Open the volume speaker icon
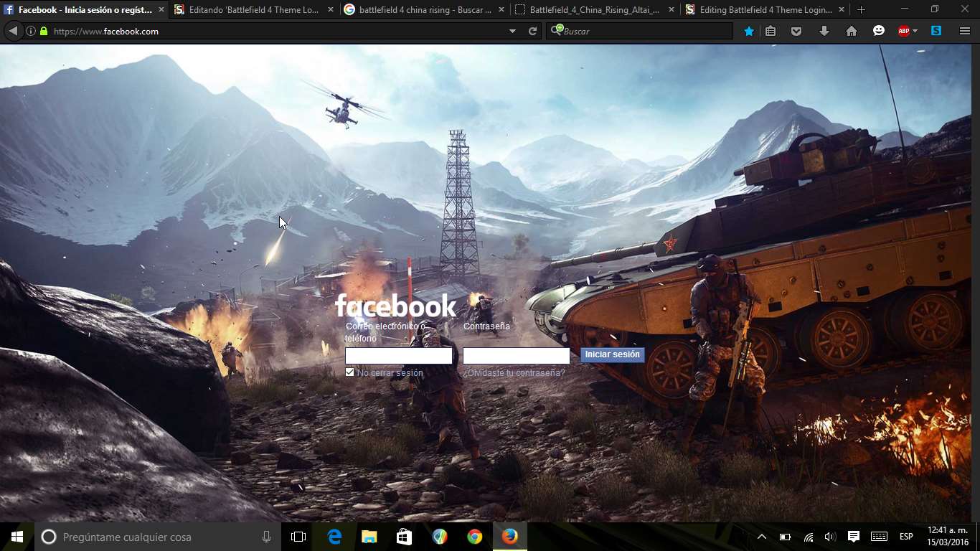The height and width of the screenshot is (551, 980). coord(830,537)
